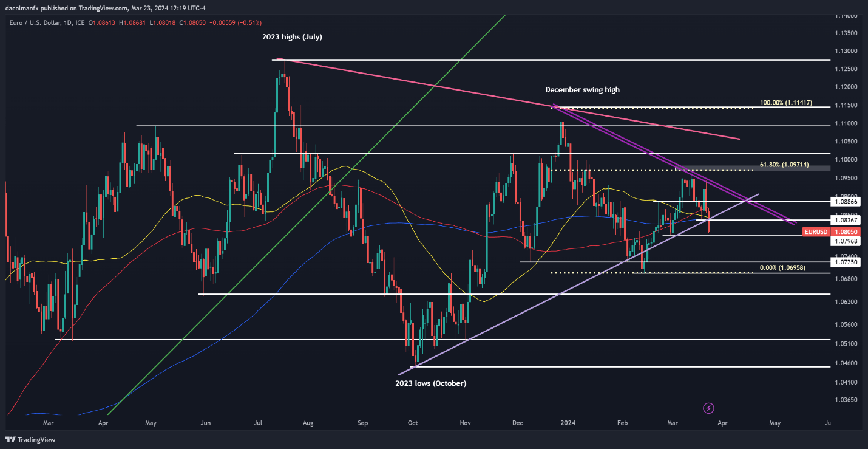
Task: Click the '2024' label on time axis
Action: pos(568,422)
